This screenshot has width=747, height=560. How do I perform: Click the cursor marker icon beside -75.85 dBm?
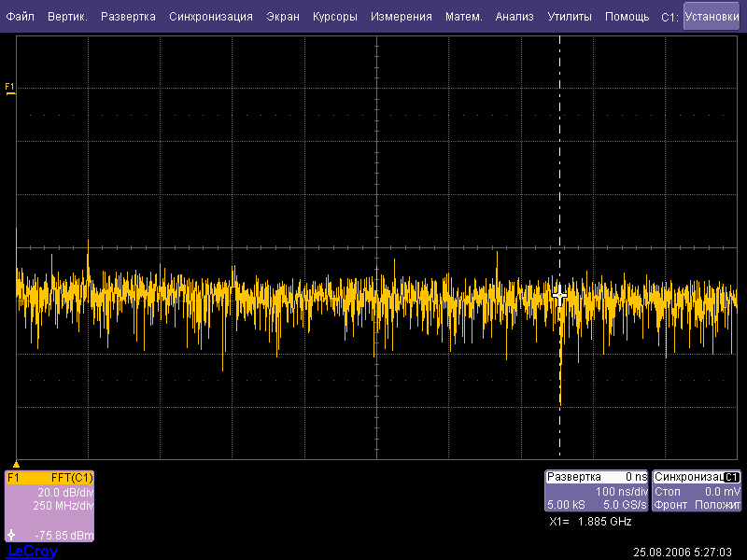[11, 535]
